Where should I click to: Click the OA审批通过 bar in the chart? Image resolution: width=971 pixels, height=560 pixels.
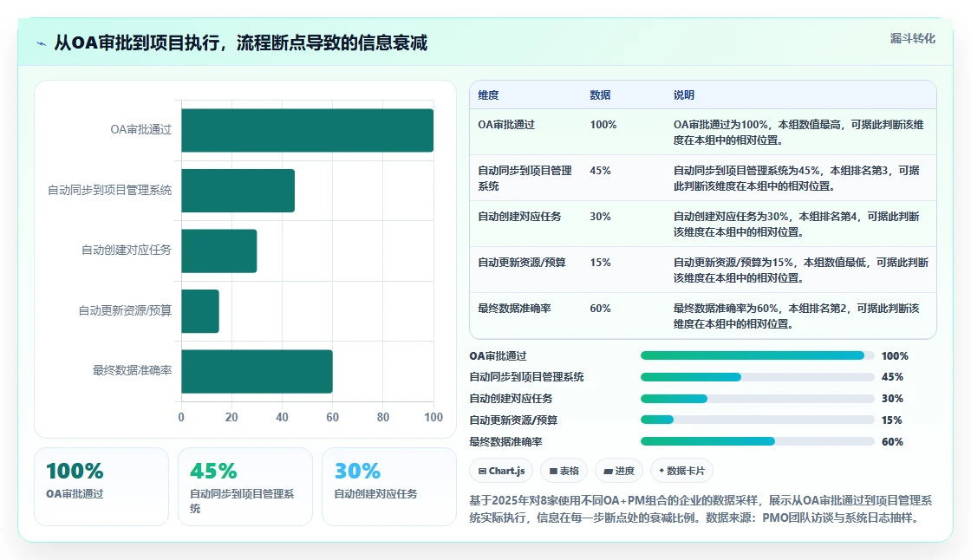(x=307, y=130)
